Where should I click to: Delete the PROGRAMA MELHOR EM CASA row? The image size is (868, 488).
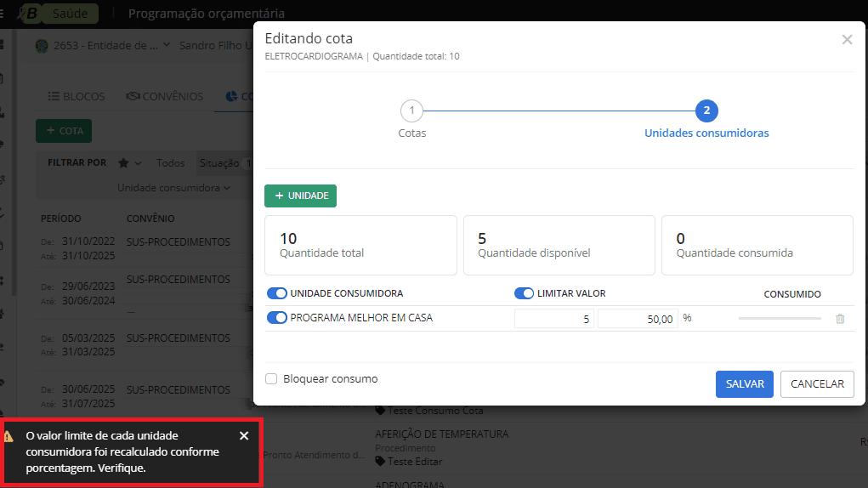(840, 319)
